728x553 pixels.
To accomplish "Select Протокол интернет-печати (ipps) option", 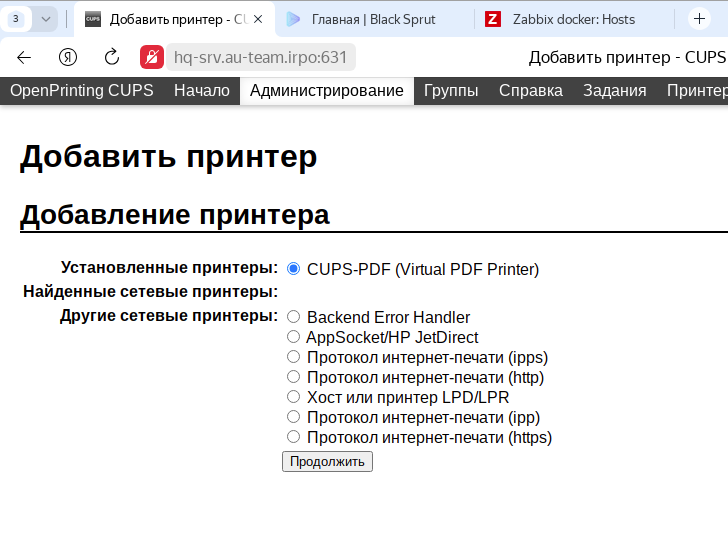I will [293, 357].
